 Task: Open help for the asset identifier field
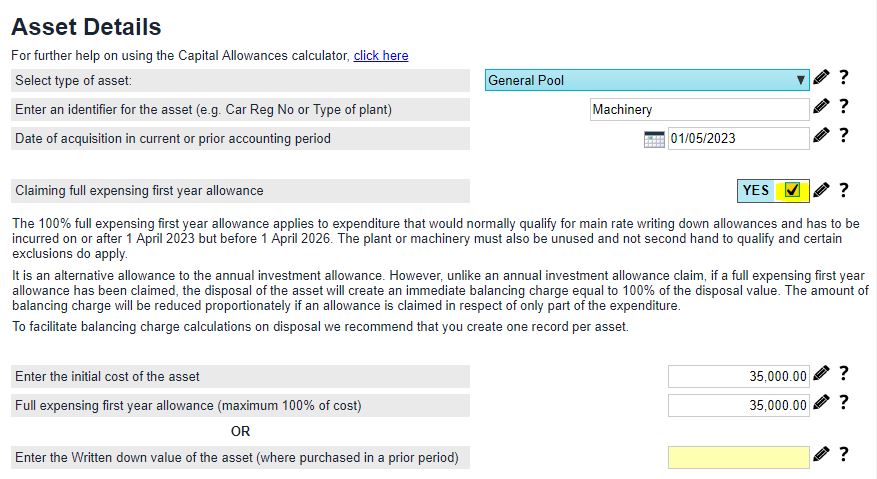844,107
